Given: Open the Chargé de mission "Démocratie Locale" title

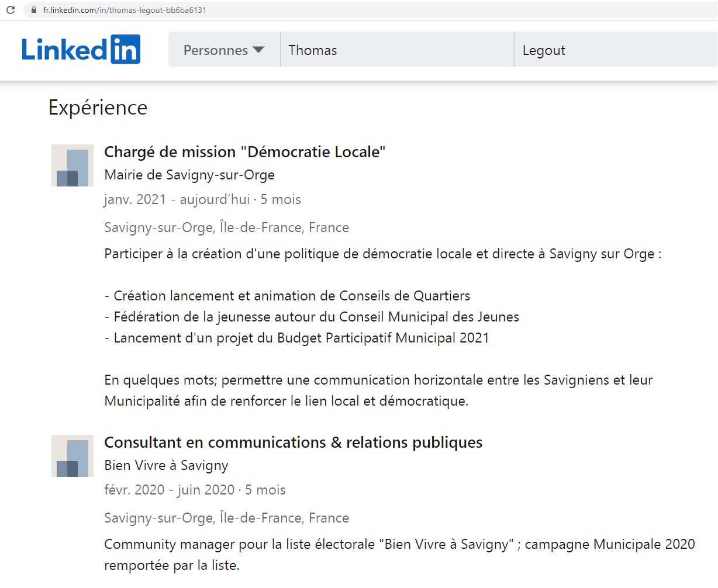Looking at the screenshot, I should pyautogui.click(x=244, y=152).
